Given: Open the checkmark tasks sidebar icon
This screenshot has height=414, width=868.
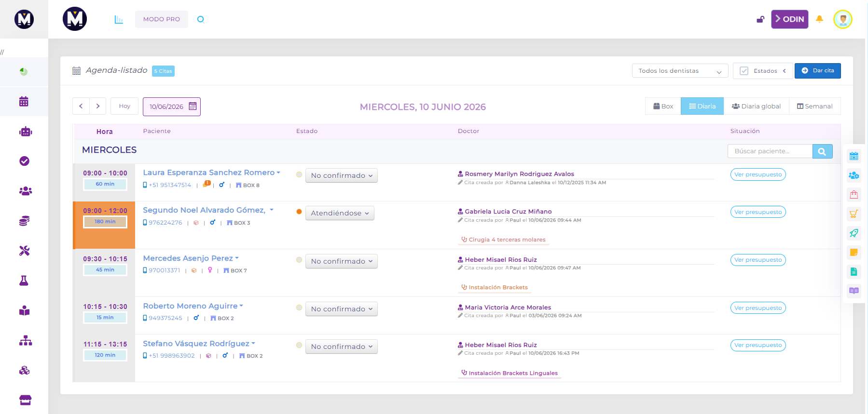Looking at the screenshot, I should pyautogui.click(x=24, y=161).
